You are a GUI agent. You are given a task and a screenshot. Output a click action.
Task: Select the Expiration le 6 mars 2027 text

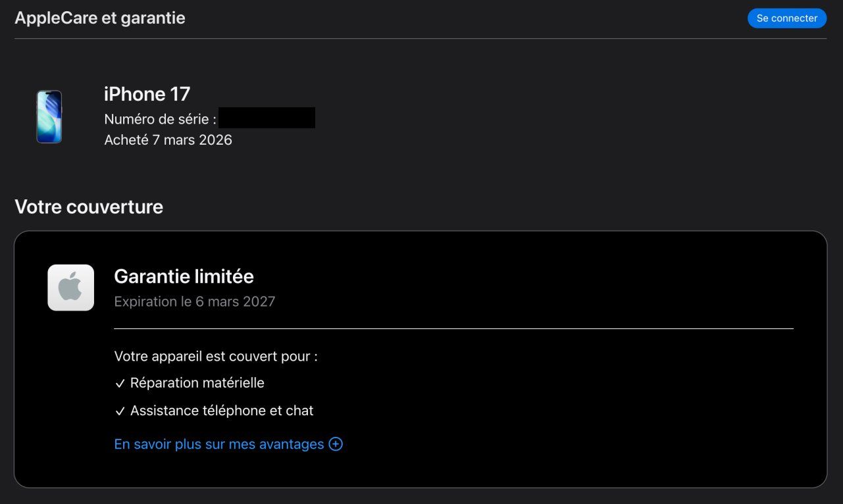click(195, 301)
